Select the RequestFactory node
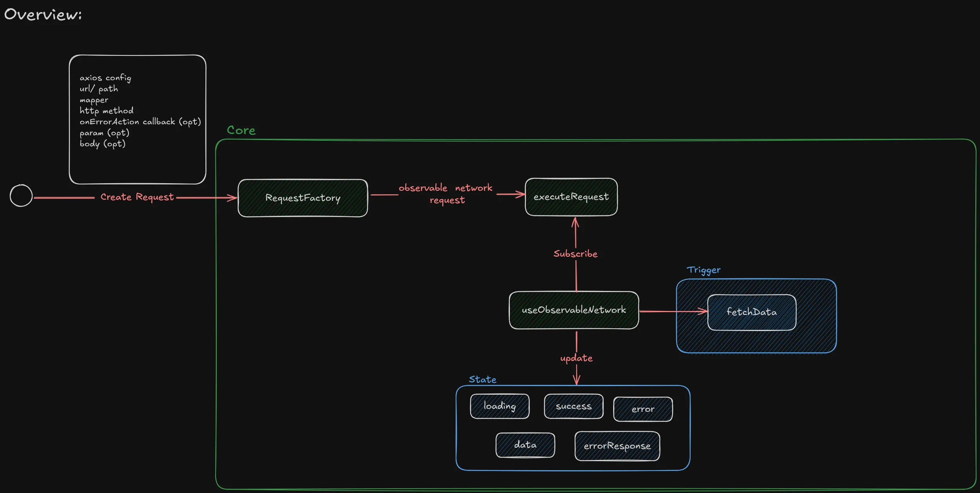Viewport: 980px width, 493px height. [303, 198]
